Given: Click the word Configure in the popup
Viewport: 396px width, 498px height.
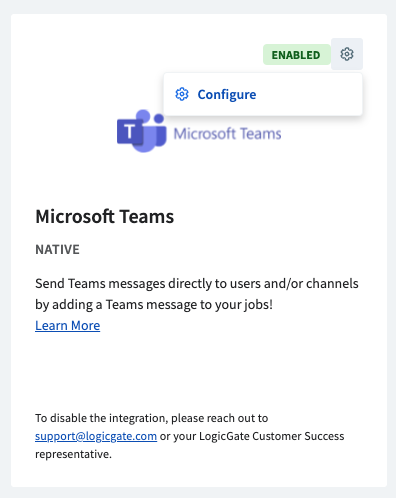Looking at the screenshot, I should tap(227, 95).
